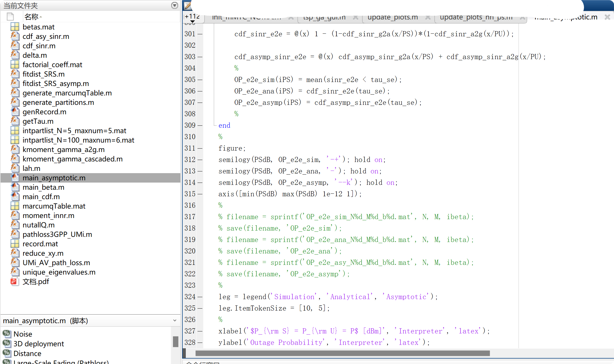Toggle breakpoint at line 305
The height and width of the screenshot is (364, 614).
click(200, 80)
